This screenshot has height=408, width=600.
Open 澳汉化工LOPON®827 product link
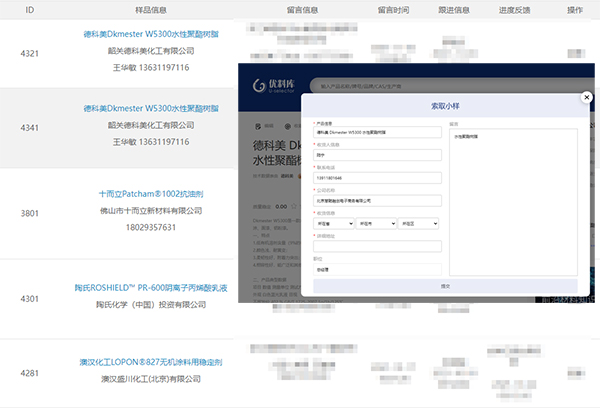(x=151, y=362)
